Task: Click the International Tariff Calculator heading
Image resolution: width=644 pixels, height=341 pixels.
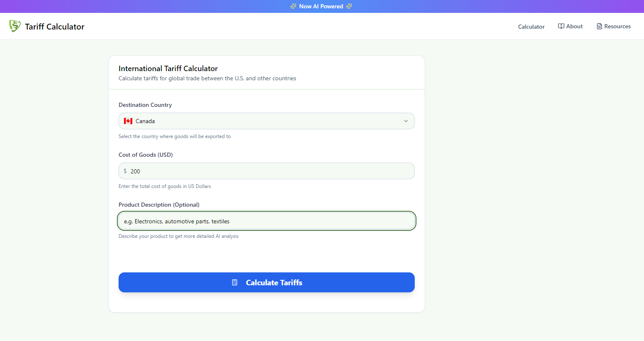Action: (x=168, y=69)
